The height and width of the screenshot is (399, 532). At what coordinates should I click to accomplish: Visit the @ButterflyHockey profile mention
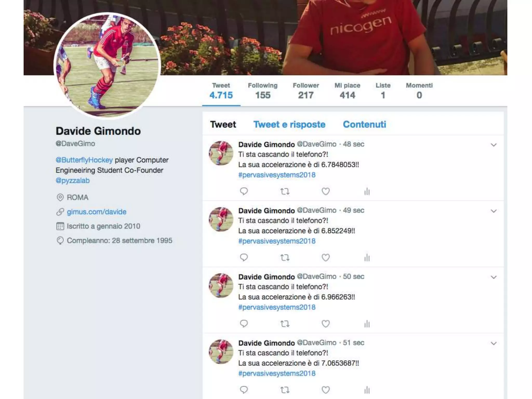(84, 160)
